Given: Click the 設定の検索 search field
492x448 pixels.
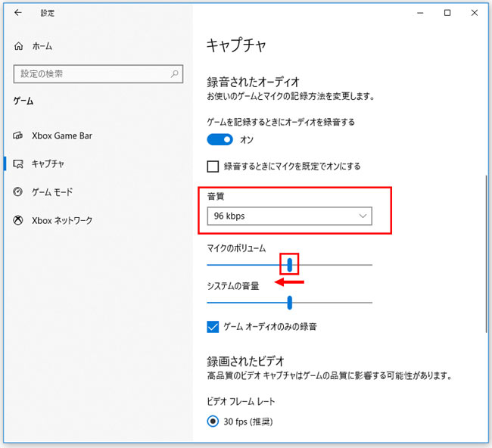Looking at the screenshot, I should [x=98, y=74].
